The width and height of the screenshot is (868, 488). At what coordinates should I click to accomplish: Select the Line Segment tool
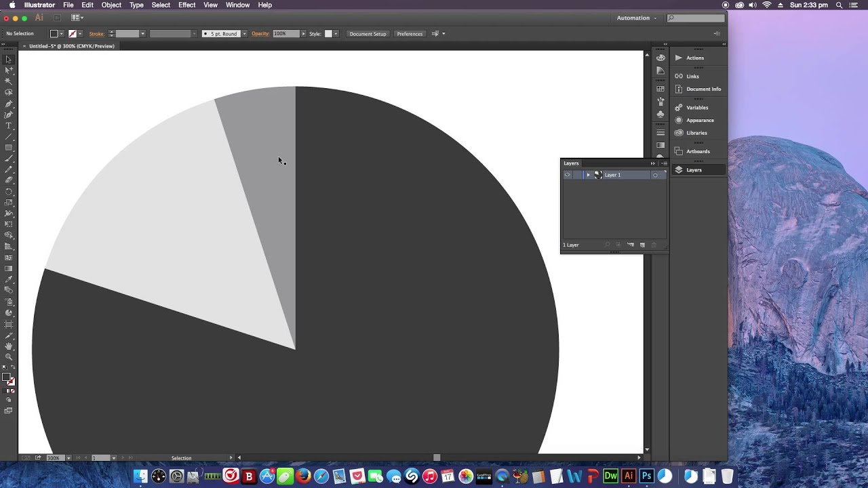tap(9, 136)
